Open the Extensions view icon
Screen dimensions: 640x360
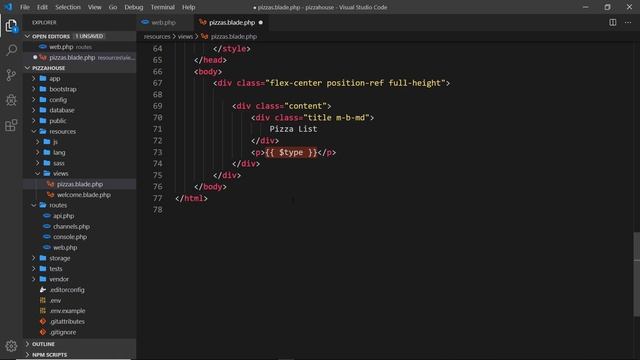(x=11, y=125)
